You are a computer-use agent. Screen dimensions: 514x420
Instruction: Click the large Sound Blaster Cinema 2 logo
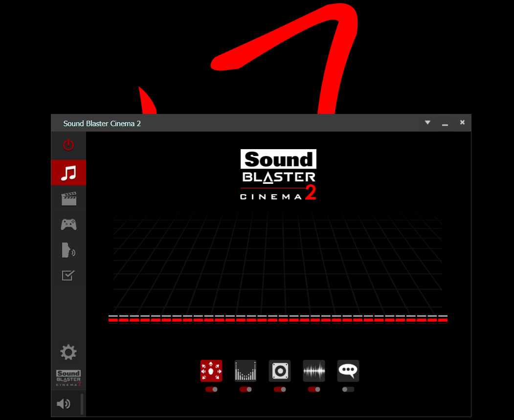278,175
